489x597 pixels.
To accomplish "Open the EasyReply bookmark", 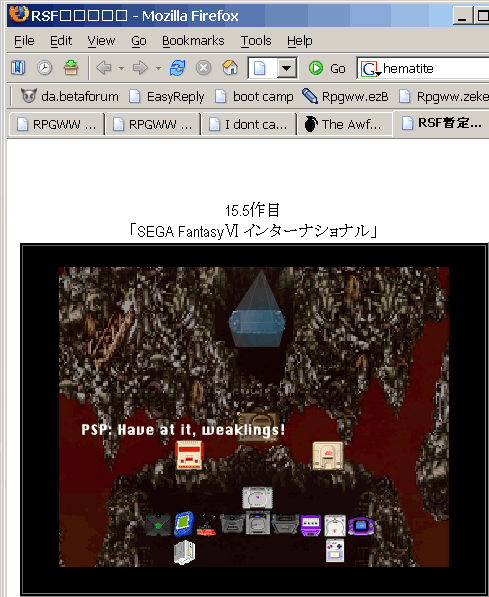I will (x=166, y=96).
